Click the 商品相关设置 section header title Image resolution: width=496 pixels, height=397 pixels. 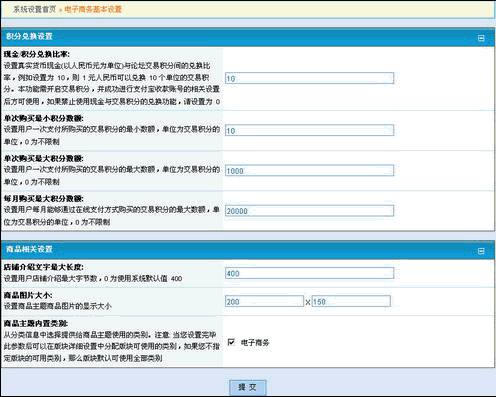29,249
